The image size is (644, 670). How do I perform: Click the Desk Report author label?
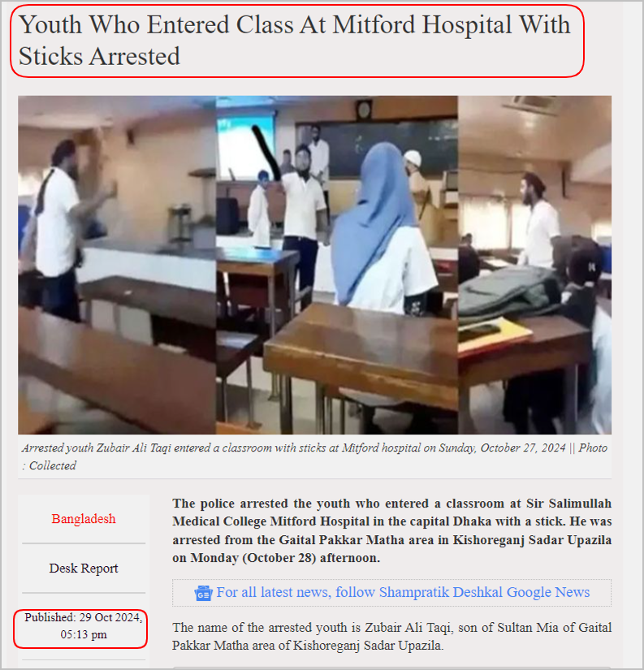(x=84, y=568)
